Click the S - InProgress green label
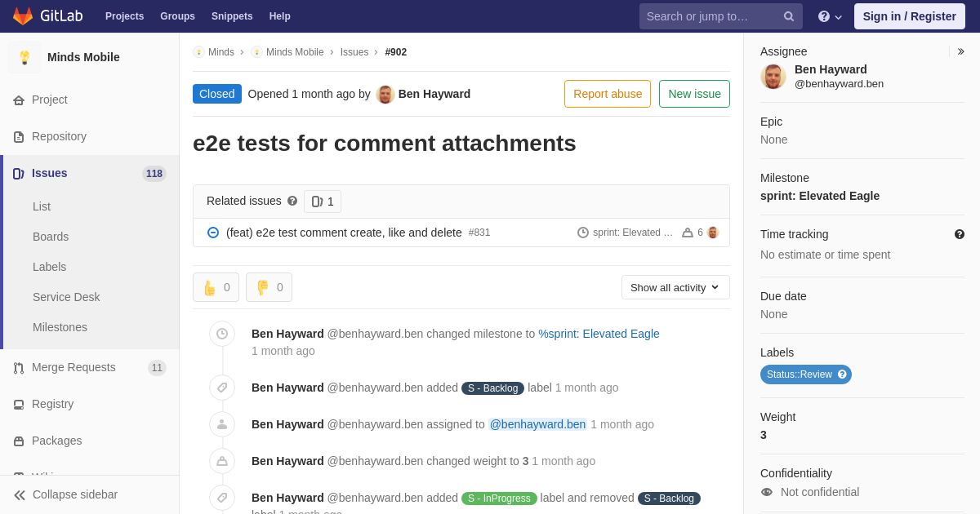 [499, 498]
